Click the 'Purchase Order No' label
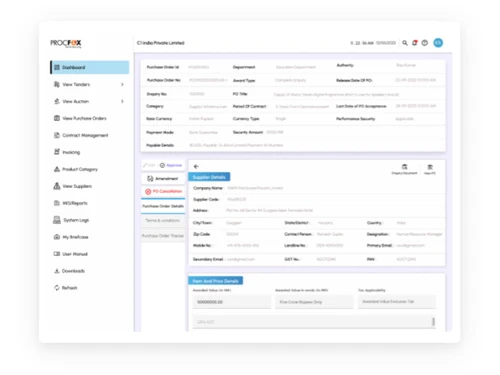This screenshot has width=500, height=375. pos(164,80)
